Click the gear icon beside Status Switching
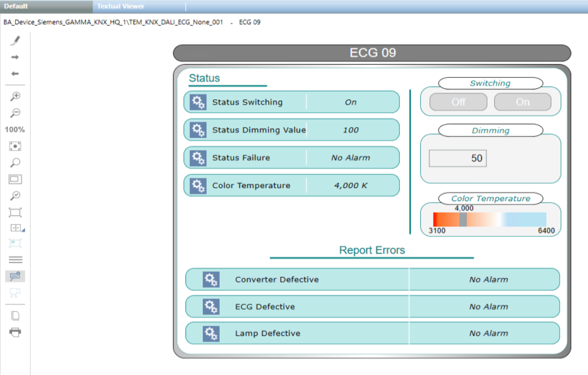 tap(198, 102)
